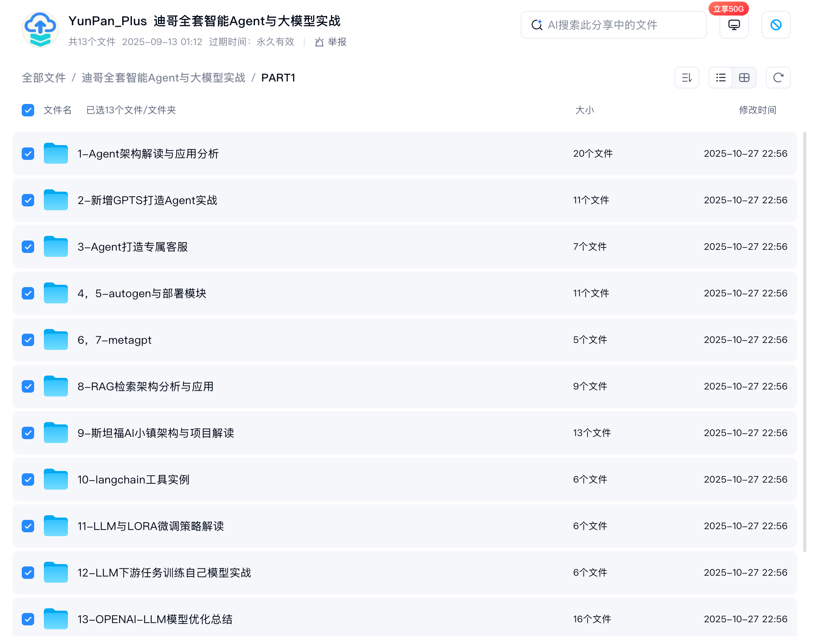Click folder icon of 11-LLM与LORA微调策略解读
This screenshot has height=644, width=818.
click(56, 526)
